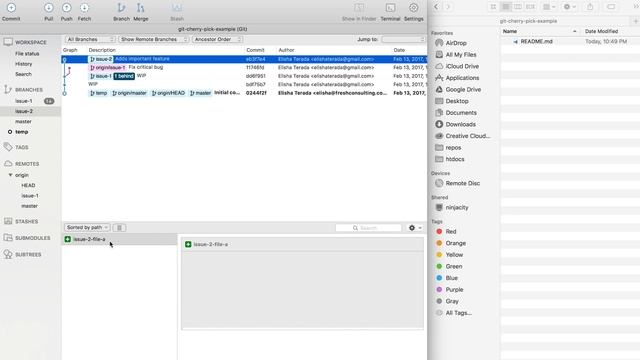The width and height of the screenshot is (640, 360).
Task: Select commit dd6f951 WIP row
Action: [244, 76]
